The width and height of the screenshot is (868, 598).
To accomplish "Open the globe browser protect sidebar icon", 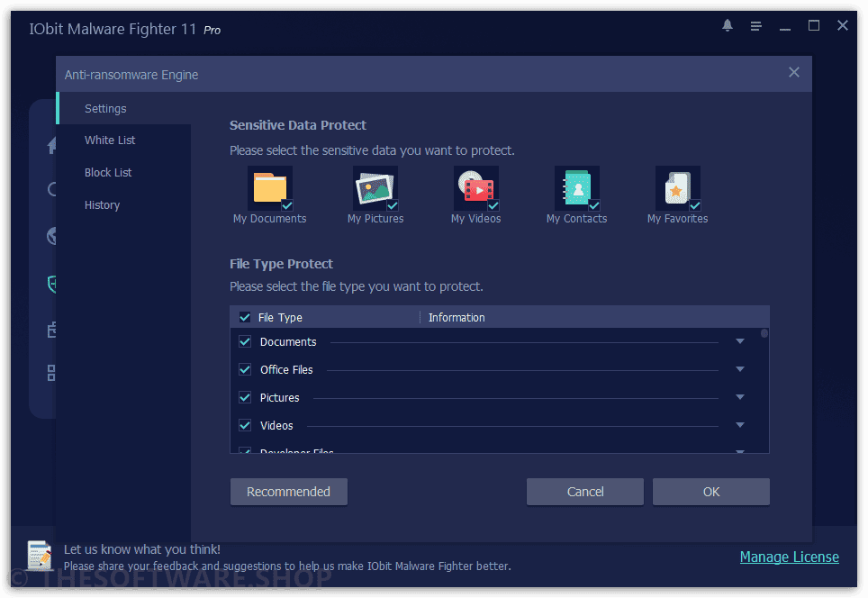I will pos(51,236).
